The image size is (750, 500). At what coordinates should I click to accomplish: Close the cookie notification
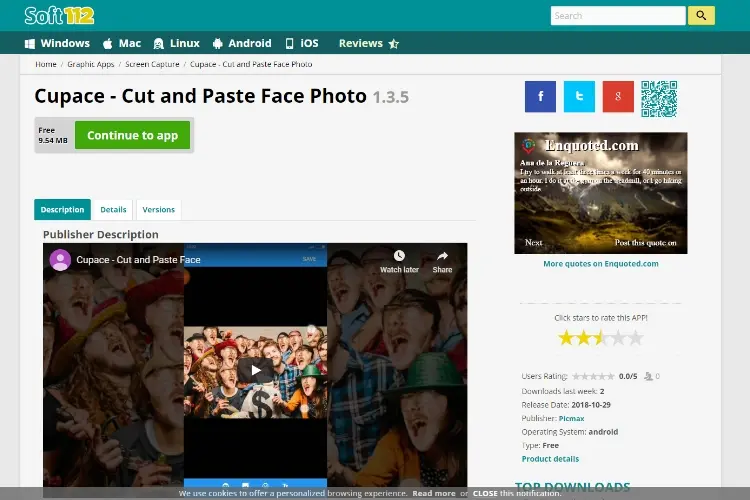coord(485,493)
